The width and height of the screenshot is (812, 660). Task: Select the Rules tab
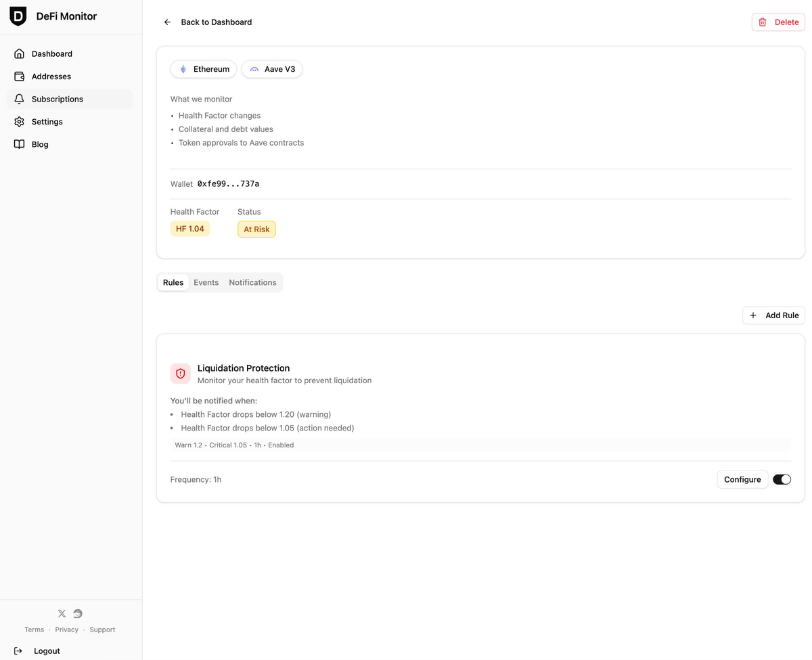pos(173,282)
